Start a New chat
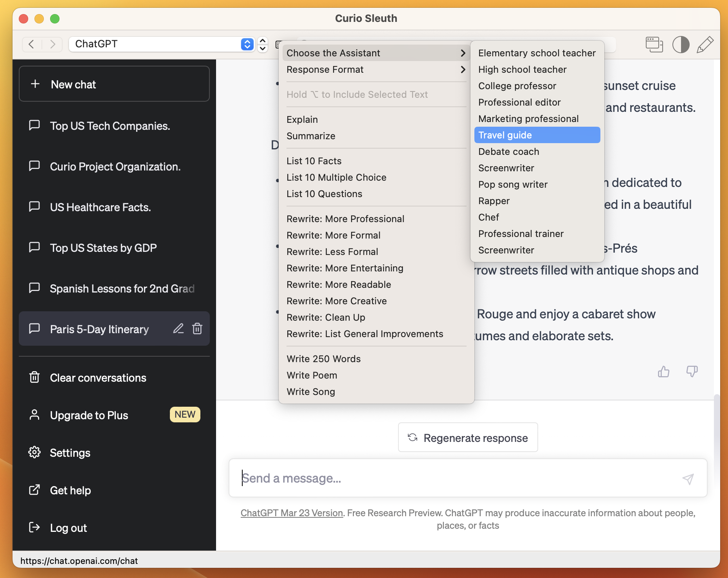 pos(114,84)
